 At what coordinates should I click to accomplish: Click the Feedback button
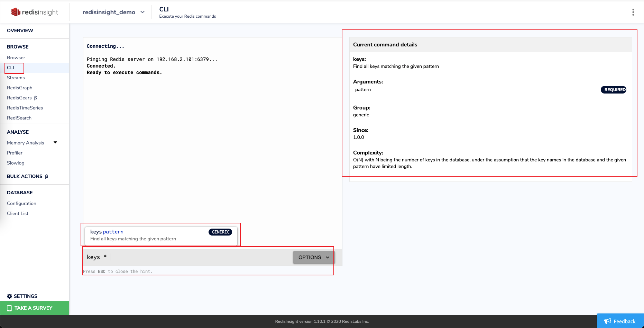(620, 321)
